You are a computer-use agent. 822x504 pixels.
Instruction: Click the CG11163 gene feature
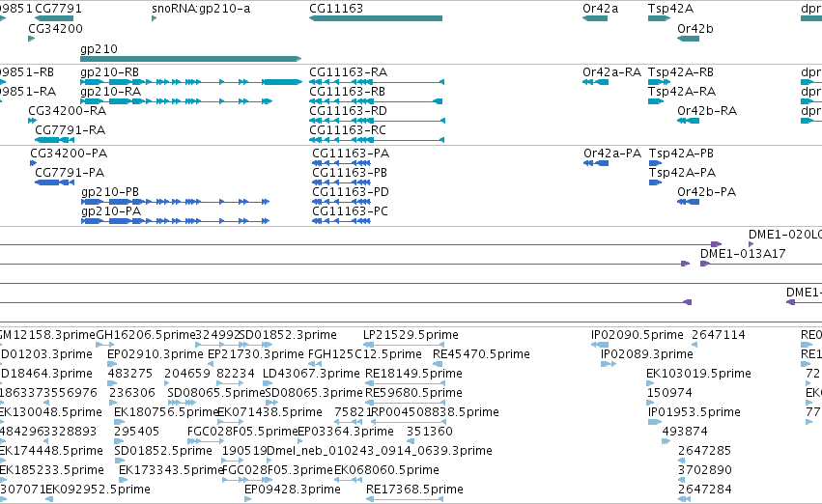pyautogui.click(x=376, y=18)
